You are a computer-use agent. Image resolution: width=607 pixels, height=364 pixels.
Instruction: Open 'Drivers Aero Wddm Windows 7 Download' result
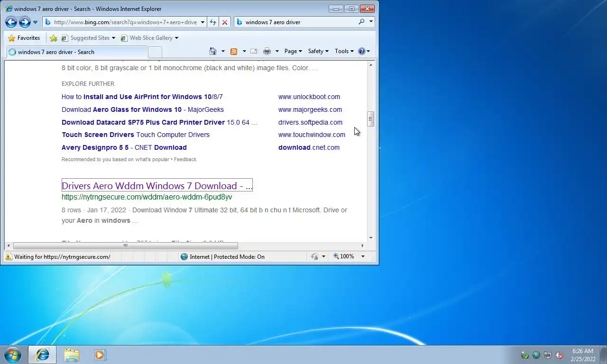(157, 186)
